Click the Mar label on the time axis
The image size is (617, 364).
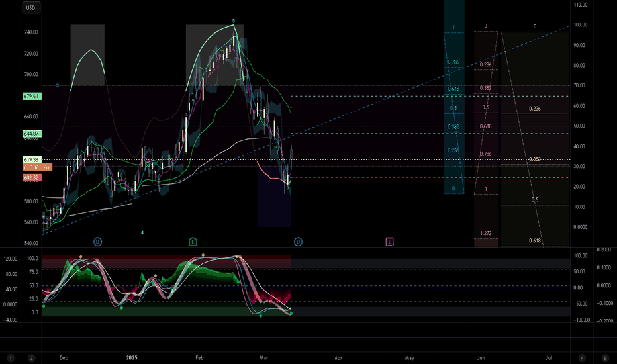tap(263, 357)
